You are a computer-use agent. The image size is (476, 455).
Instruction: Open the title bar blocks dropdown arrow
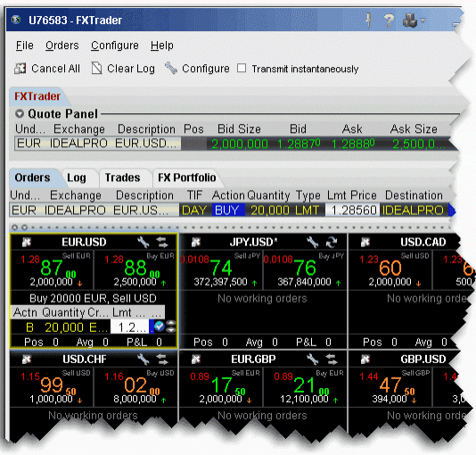coord(423,21)
